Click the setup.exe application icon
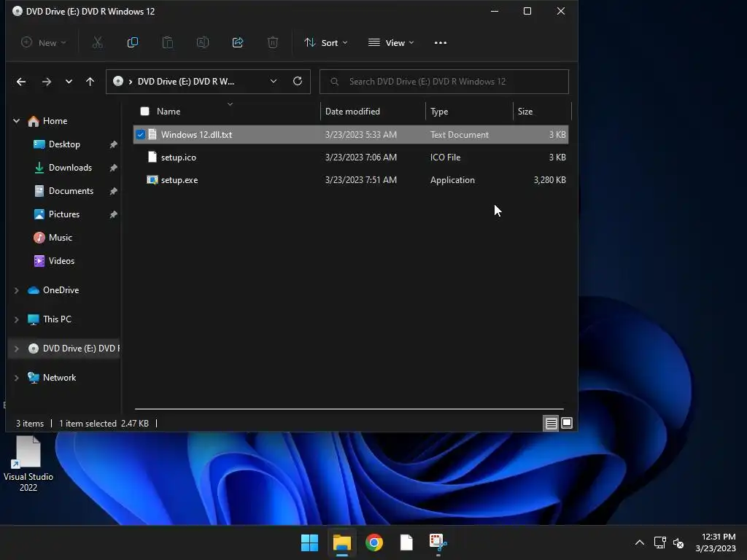Viewport: 747px width, 560px height. 152,180
